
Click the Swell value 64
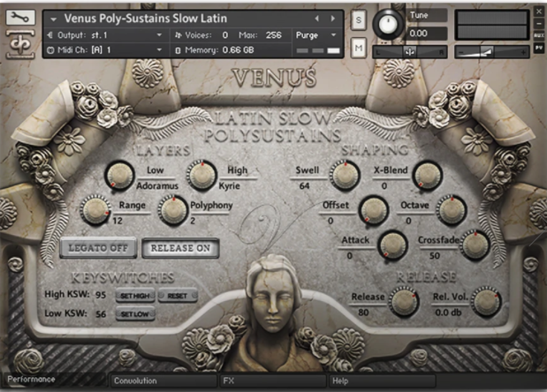tap(304, 186)
